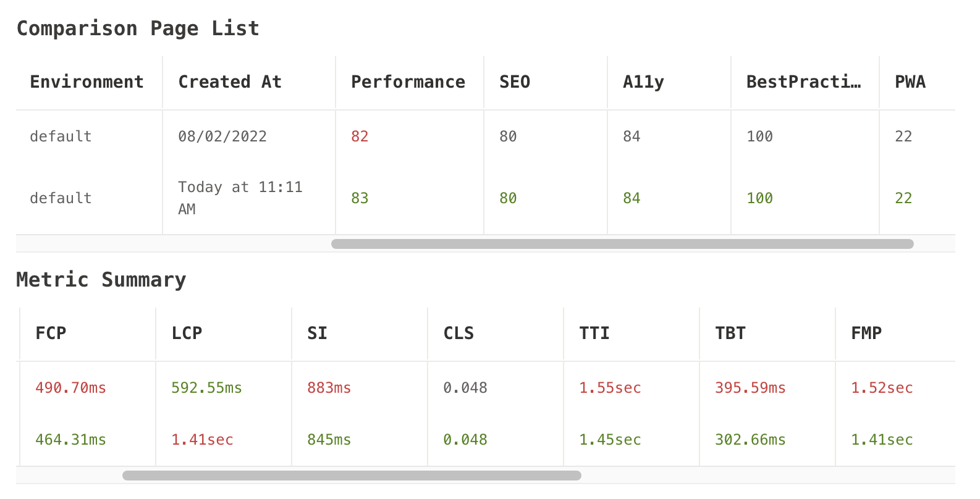Click the SI metric column header
This screenshot has width=980, height=499.
317,333
